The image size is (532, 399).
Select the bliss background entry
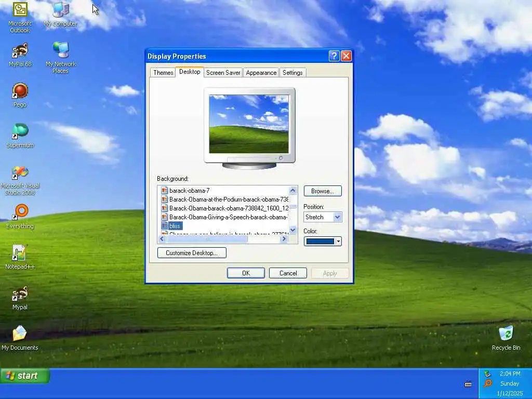175,225
